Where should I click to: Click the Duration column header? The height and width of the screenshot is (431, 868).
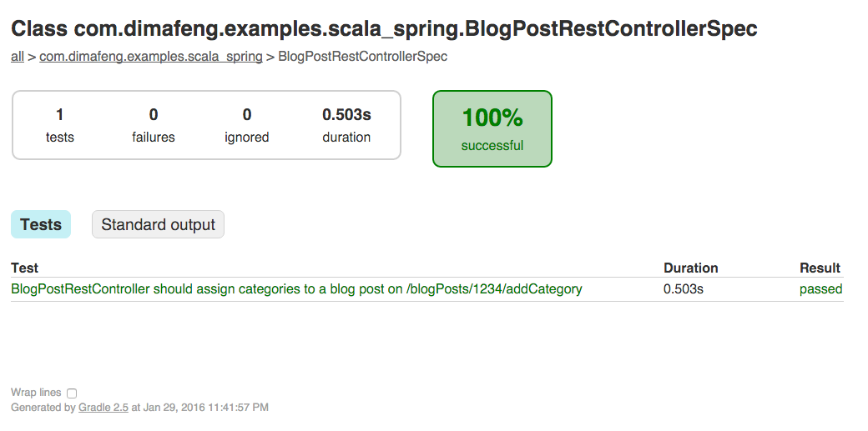690,268
